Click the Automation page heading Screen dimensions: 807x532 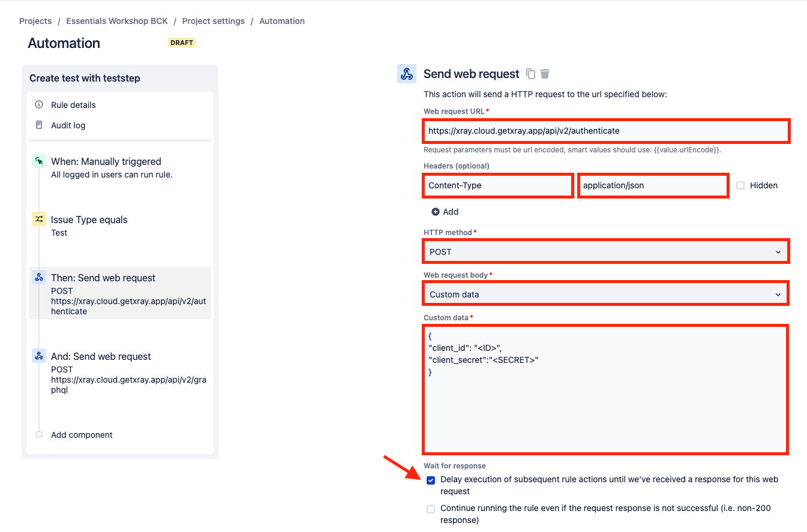point(64,43)
